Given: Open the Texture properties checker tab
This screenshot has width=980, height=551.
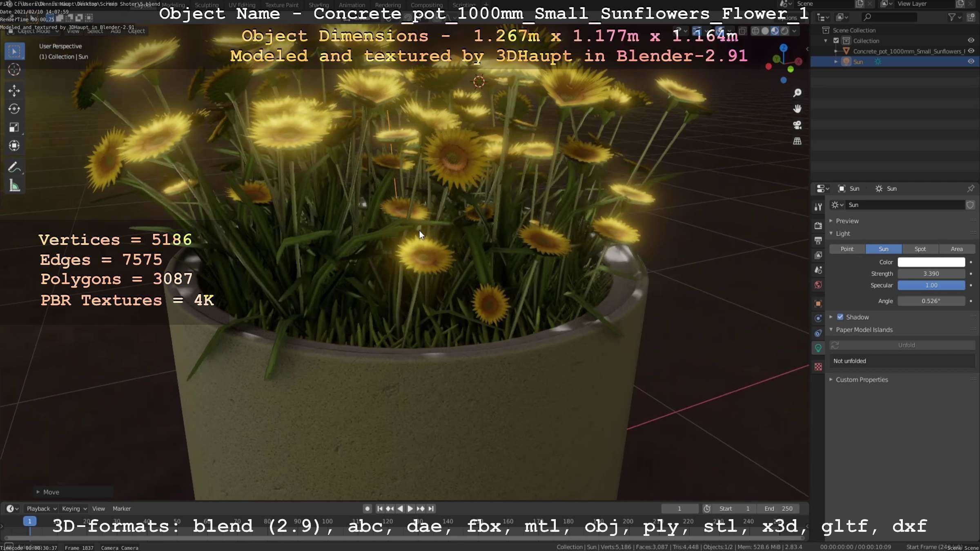Looking at the screenshot, I should tap(818, 367).
